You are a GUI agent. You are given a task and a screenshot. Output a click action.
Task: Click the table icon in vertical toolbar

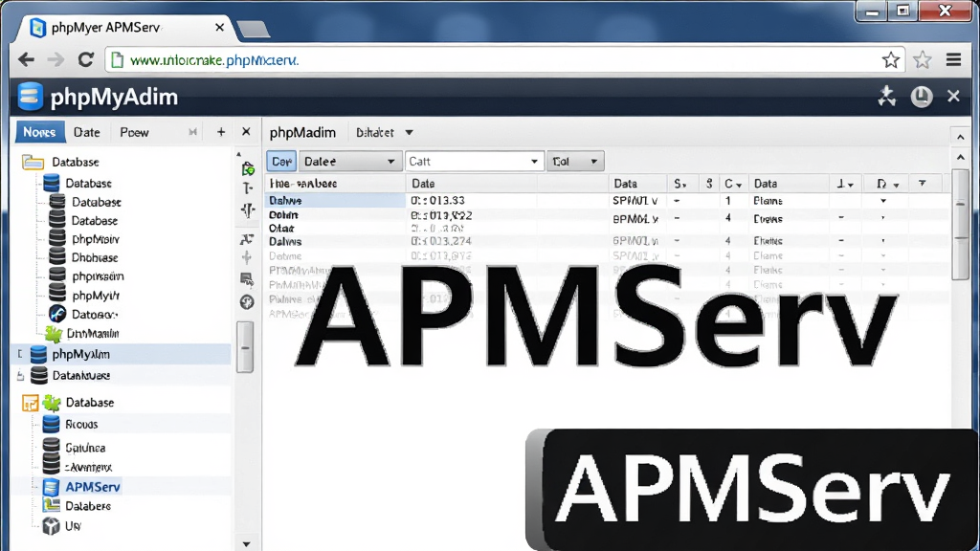[x=247, y=278]
